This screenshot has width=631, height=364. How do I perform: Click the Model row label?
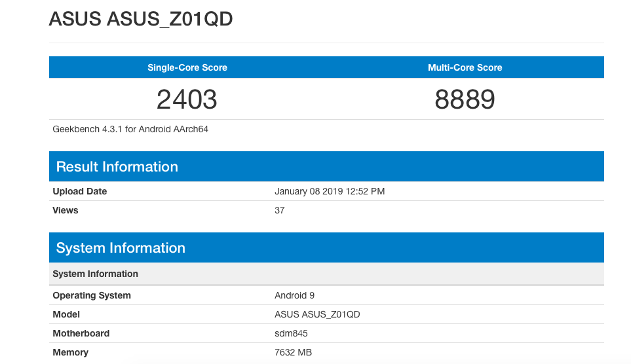66,314
